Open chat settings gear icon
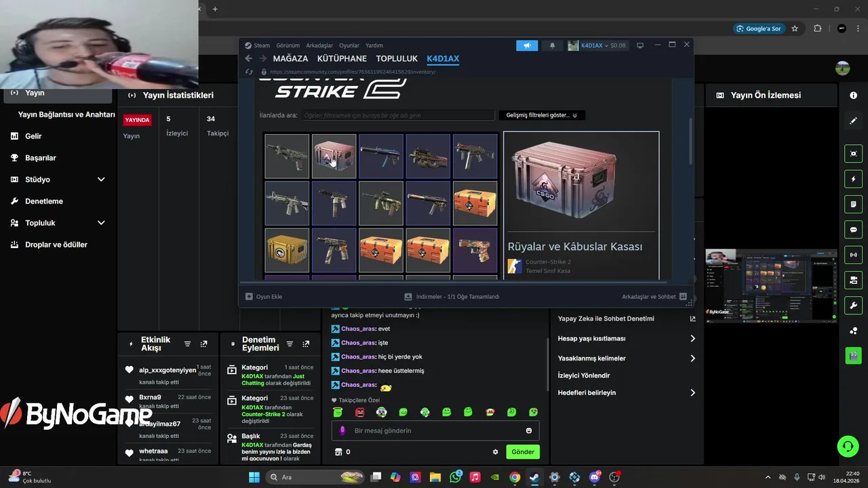 click(x=495, y=452)
